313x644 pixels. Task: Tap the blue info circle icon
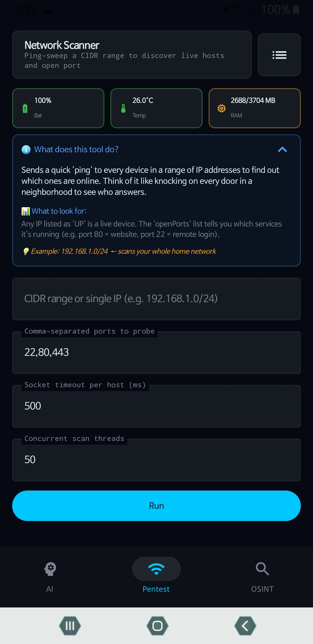pos(26,149)
